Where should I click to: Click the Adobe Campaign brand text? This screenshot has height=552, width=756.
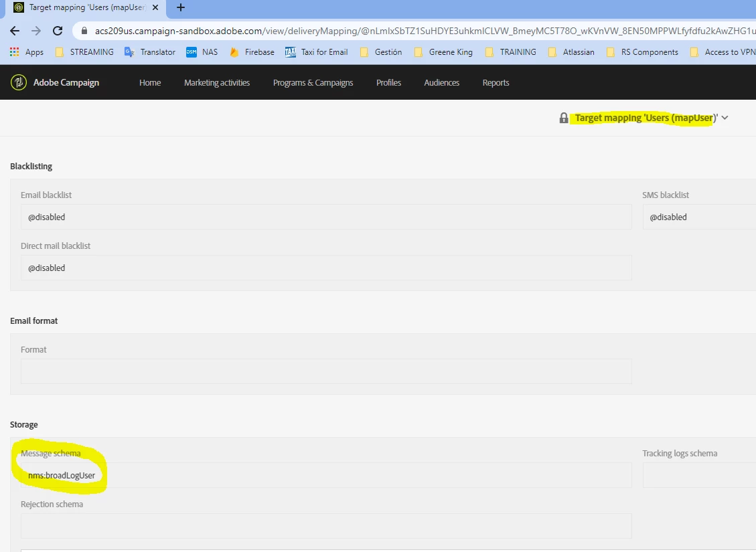click(x=66, y=82)
